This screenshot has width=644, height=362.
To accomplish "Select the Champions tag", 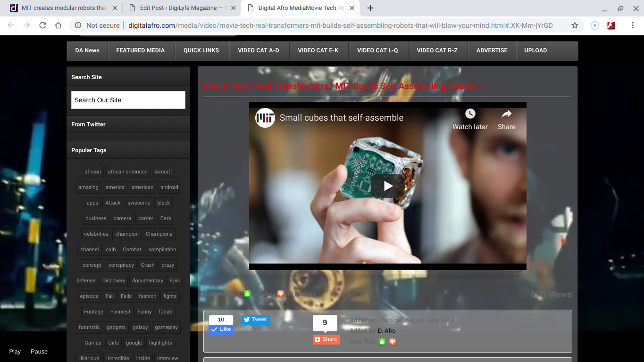I will tap(159, 234).
